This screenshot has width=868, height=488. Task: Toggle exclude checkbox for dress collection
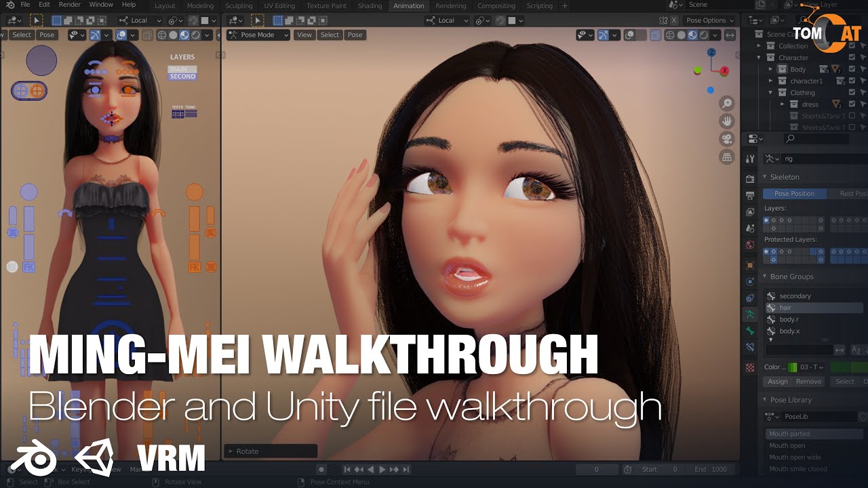852,104
